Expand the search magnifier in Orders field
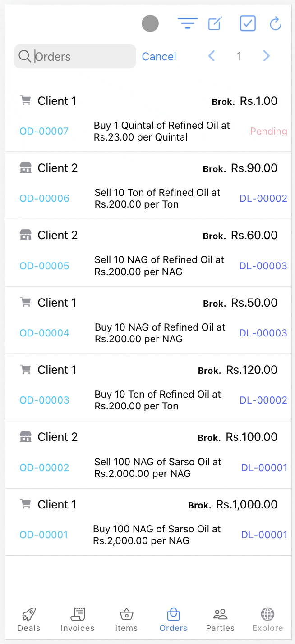295x644 pixels. coord(24,56)
